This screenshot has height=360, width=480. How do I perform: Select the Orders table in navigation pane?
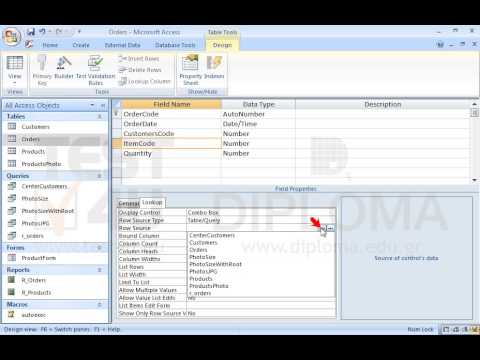31,139
